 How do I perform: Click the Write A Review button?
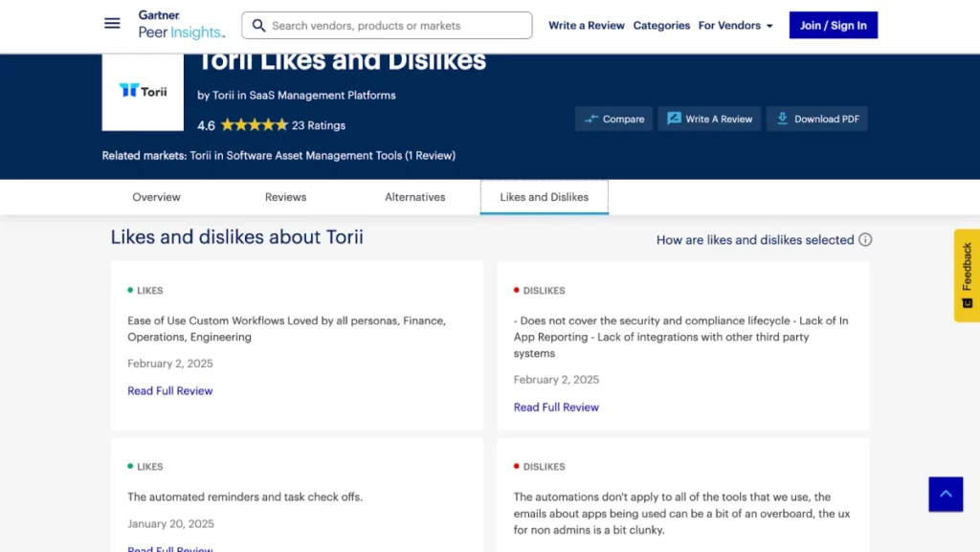coord(709,119)
